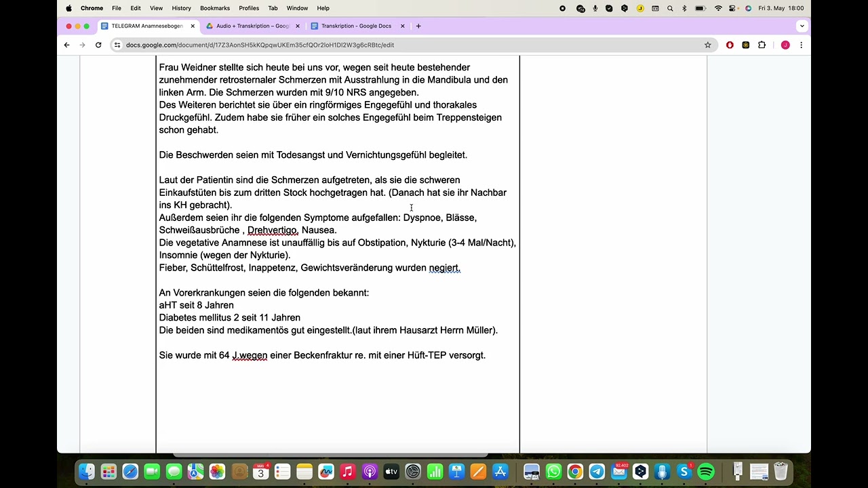Open the Trash from the Dock
Screen dimensions: 868x488
tap(781, 472)
